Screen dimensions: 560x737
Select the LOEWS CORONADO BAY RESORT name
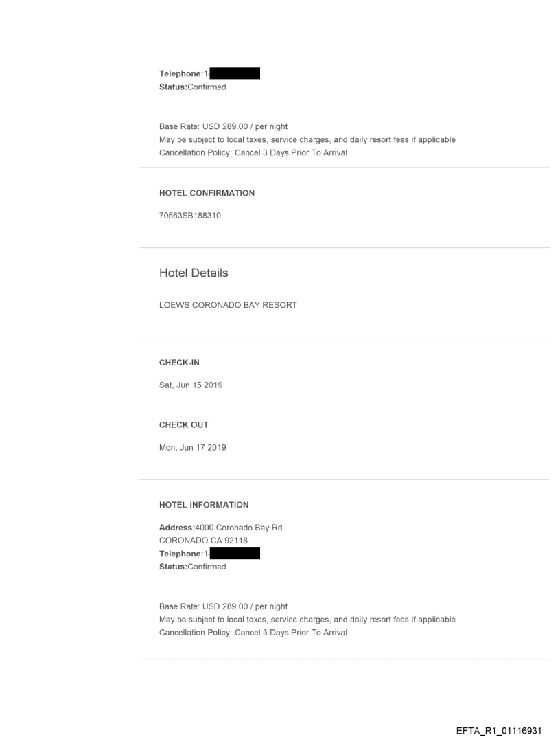tap(228, 305)
